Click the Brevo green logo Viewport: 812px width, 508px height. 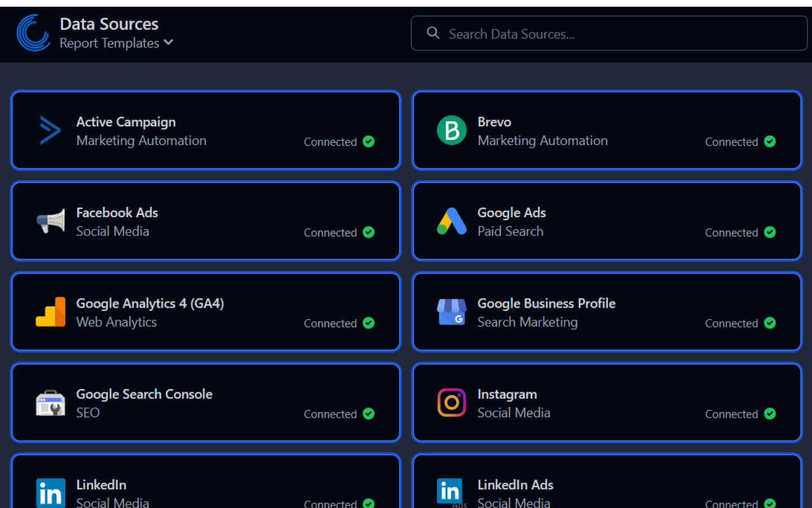(452, 130)
